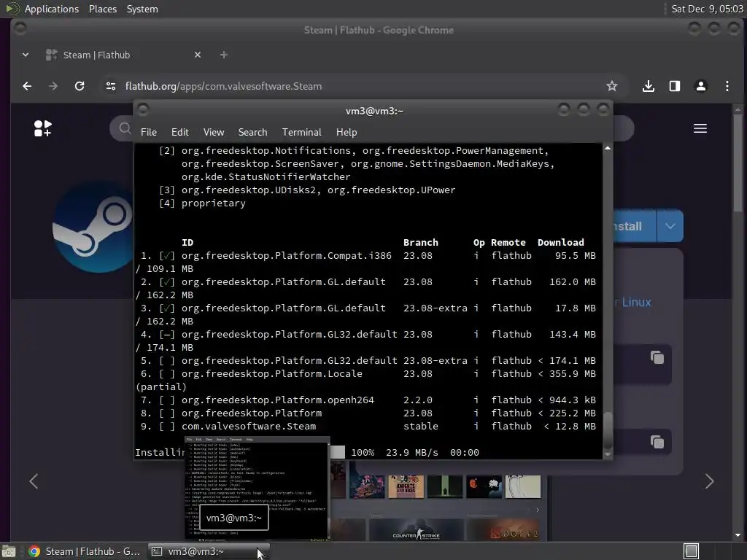
Task: Copy the second command snippet
Action: click(657, 442)
